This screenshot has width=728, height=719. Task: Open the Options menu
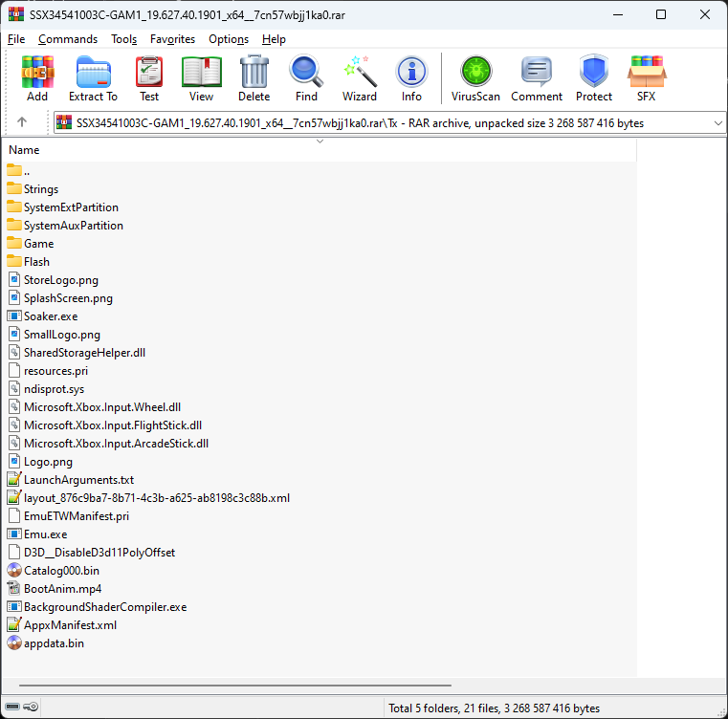[229, 39]
